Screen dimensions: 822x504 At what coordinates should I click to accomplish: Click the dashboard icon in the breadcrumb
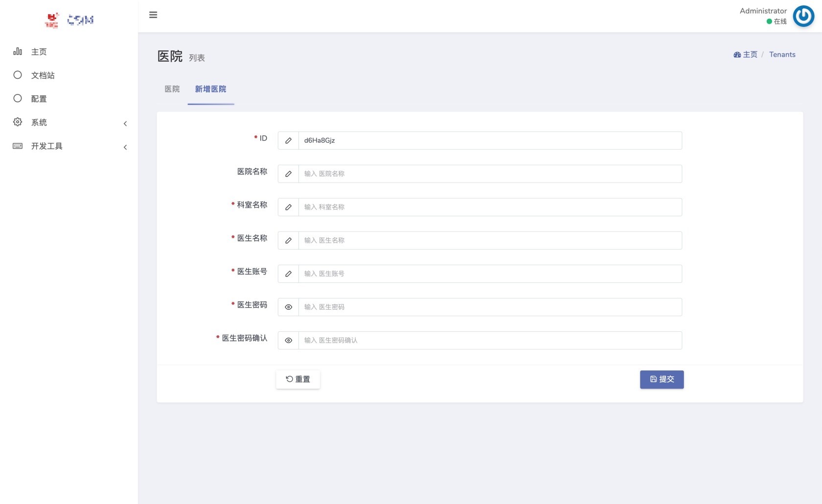pos(737,55)
